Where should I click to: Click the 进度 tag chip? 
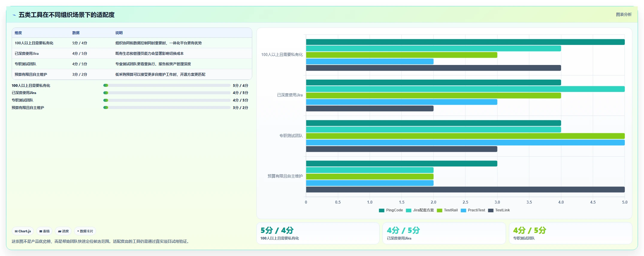point(63,231)
